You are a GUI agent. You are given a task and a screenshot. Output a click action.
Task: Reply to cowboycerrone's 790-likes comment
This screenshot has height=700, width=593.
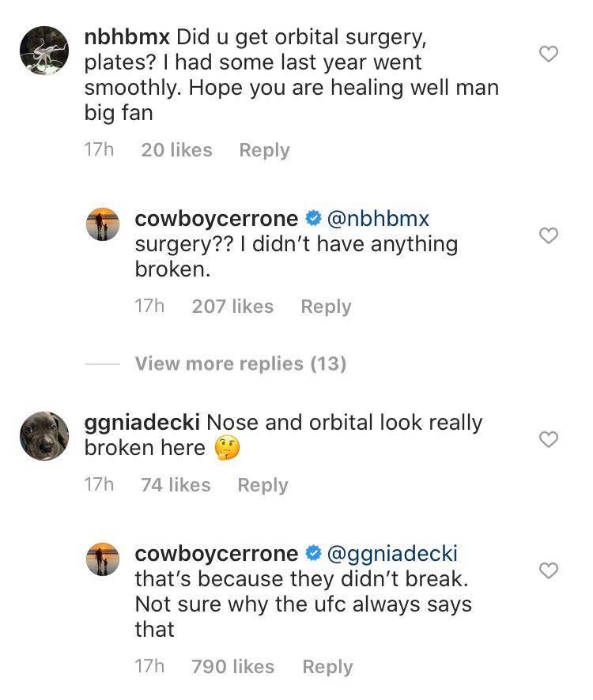point(327,667)
